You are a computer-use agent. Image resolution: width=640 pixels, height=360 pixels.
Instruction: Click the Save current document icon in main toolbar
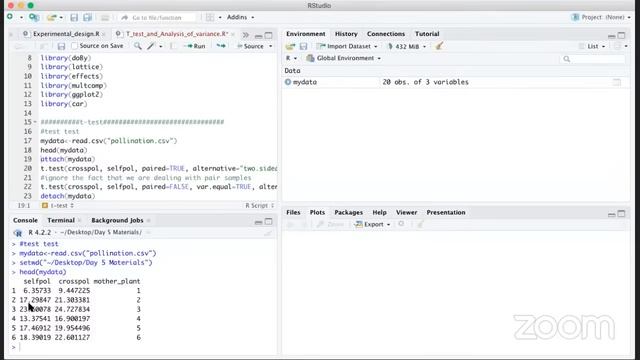point(74,18)
